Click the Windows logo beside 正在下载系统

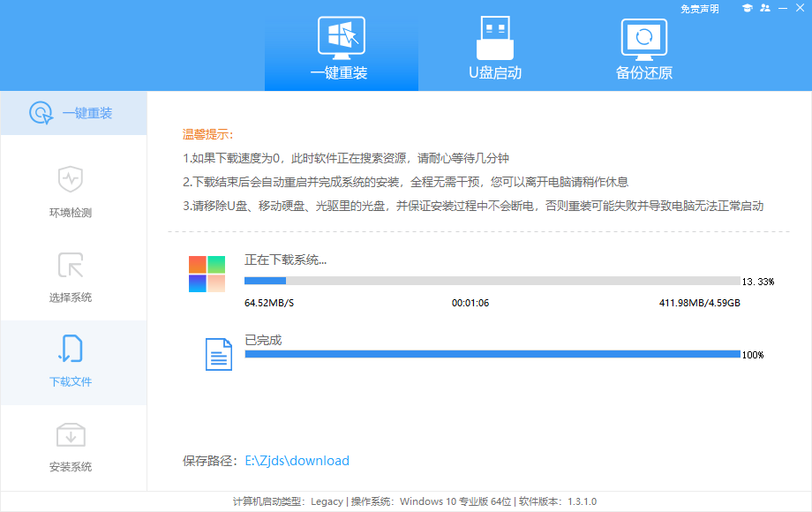point(207,270)
